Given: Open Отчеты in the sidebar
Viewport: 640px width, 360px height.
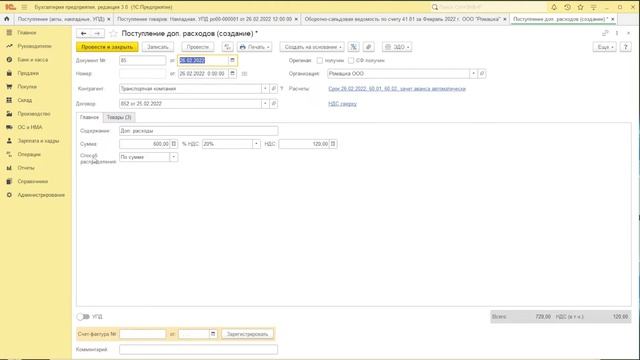Looking at the screenshot, I should point(26,168).
